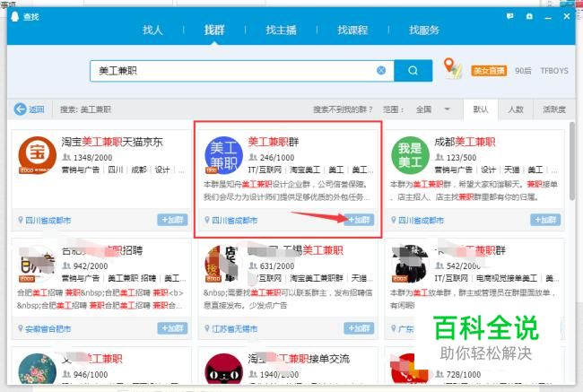583x392 pixels.
Task: Open the green 我是美工 group avatar
Action: pos(411,155)
